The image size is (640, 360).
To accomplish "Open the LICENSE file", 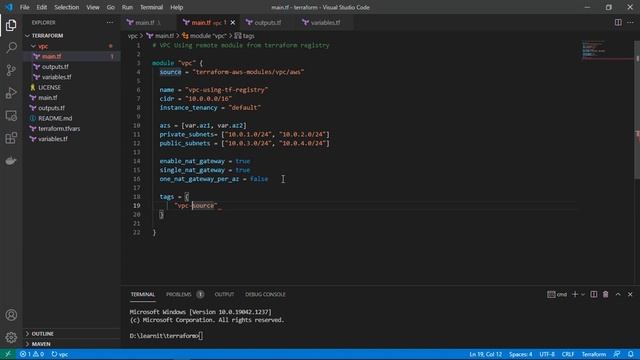I will [x=72, y=87].
